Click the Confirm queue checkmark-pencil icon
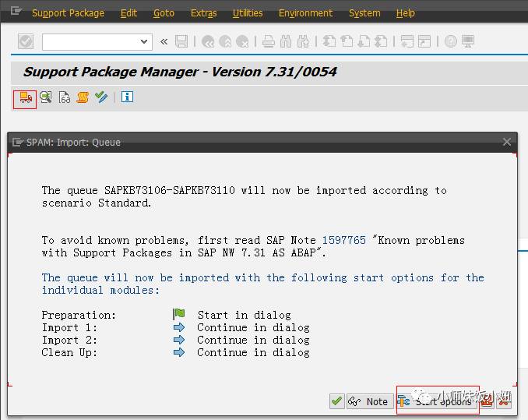528x420 pixels. pos(101,97)
